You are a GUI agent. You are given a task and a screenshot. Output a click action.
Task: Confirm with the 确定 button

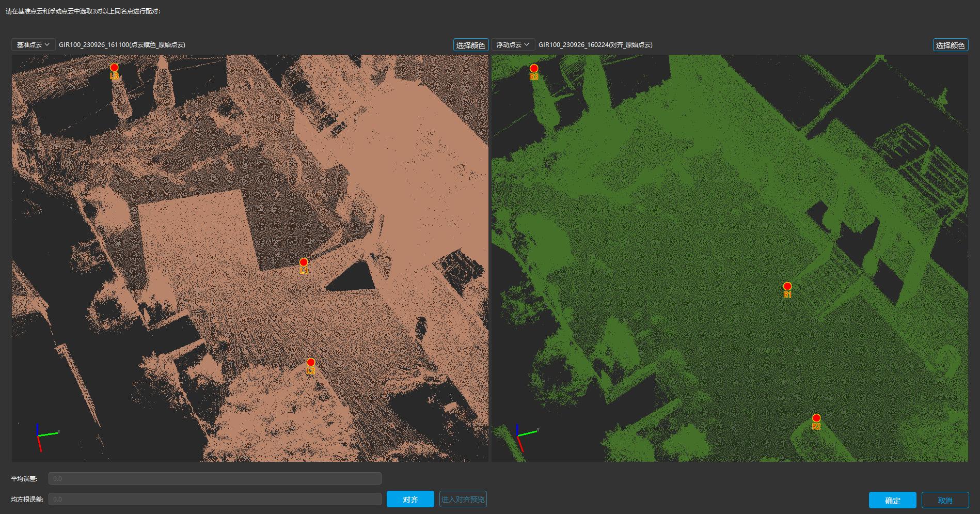(893, 500)
